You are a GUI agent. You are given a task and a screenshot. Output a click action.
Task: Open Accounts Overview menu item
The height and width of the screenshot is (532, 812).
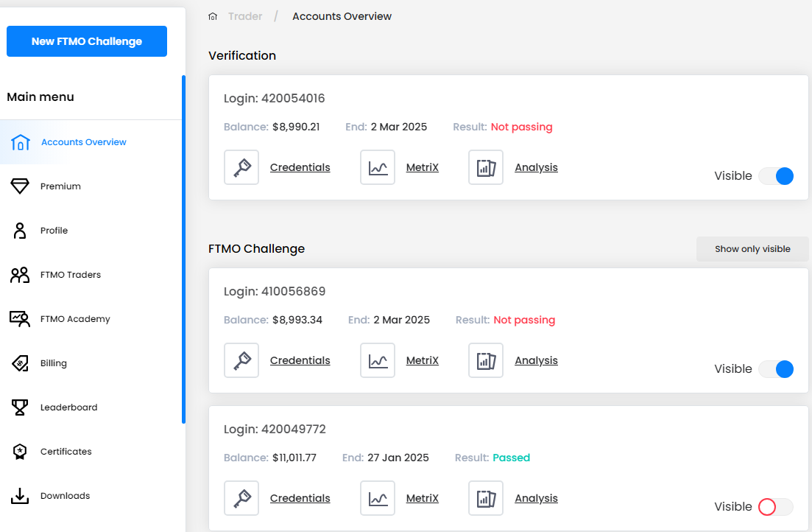(91, 142)
